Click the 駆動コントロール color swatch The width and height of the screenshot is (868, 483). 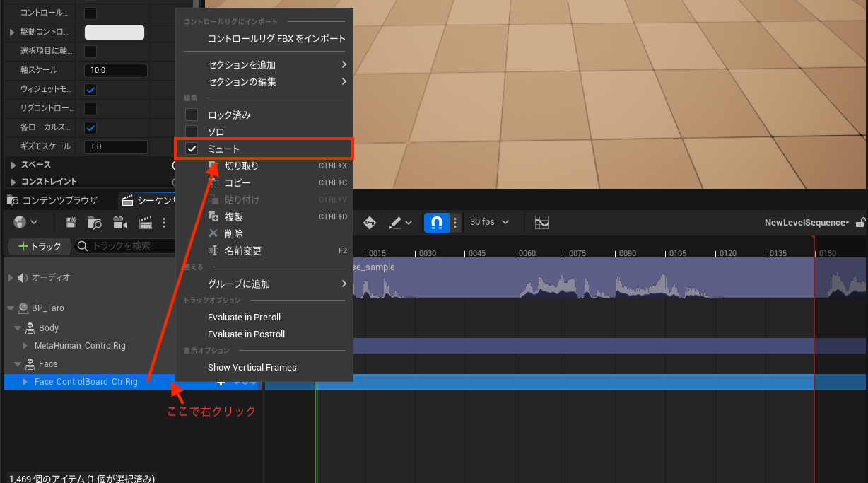(x=115, y=33)
